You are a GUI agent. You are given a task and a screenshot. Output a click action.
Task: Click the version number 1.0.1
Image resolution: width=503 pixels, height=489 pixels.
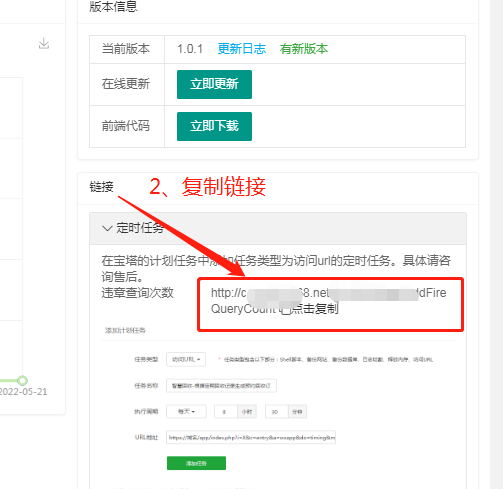click(190, 49)
